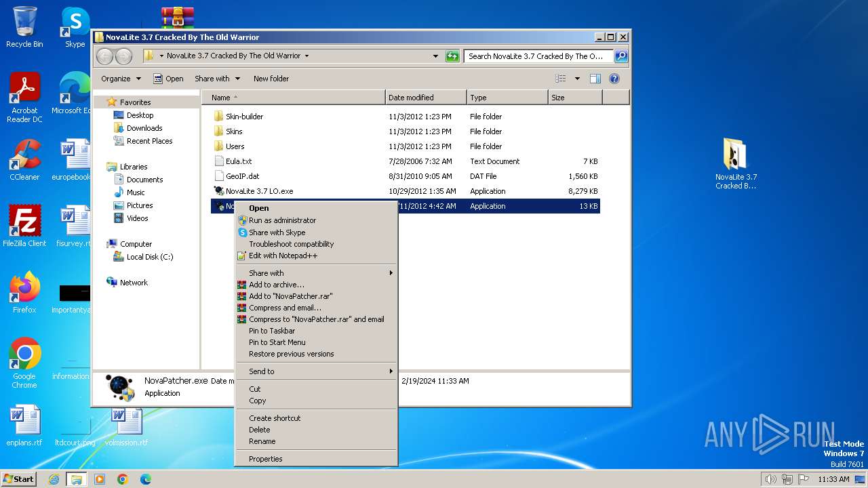Viewport: 868px width, 488px height.
Task: Select Downloads in the navigation pane
Action: point(144,128)
